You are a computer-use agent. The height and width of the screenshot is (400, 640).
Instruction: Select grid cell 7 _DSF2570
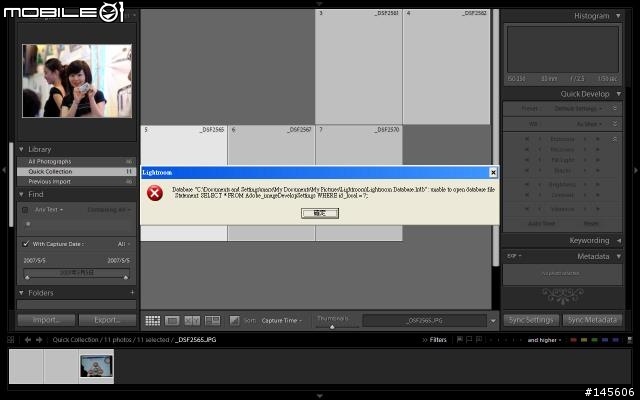pyautogui.click(x=359, y=145)
